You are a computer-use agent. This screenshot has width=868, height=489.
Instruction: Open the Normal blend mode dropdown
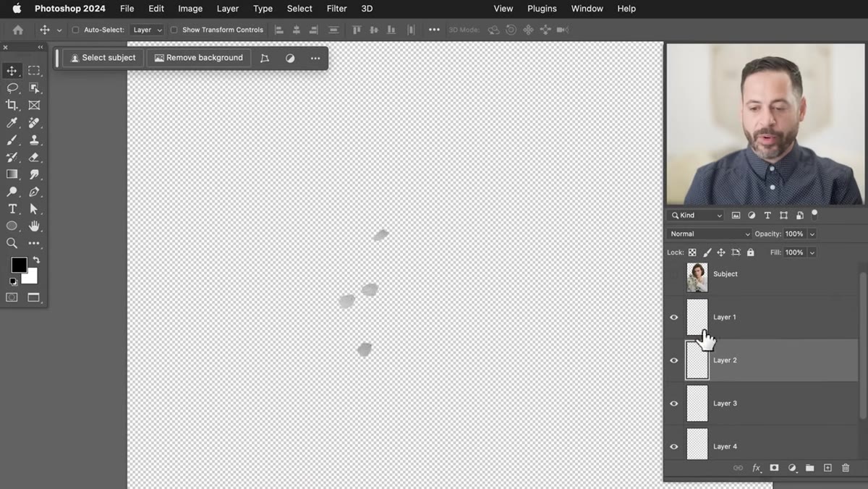click(x=710, y=234)
